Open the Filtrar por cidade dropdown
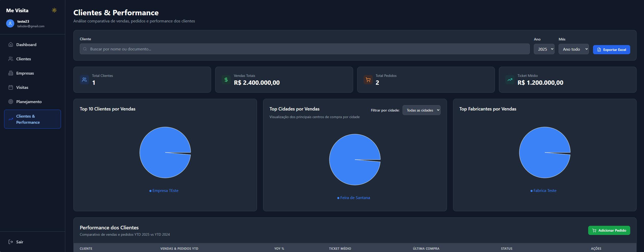Screen dimensions: 644x252 point(421,110)
